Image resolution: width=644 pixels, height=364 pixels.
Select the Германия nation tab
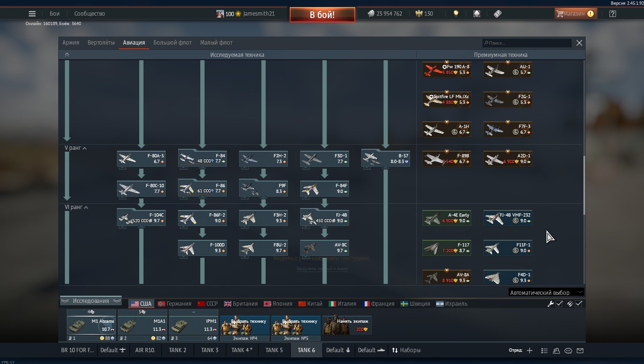(175, 304)
